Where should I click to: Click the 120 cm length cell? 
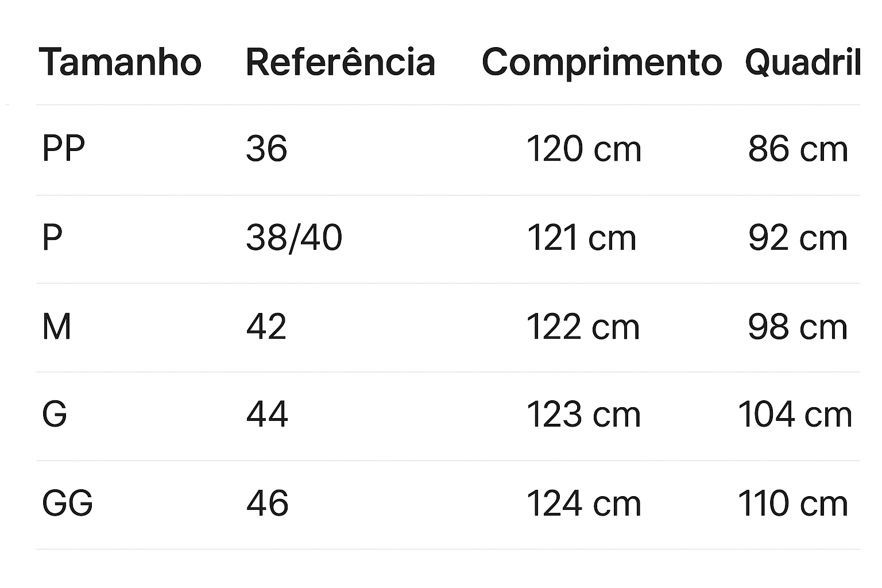583,149
